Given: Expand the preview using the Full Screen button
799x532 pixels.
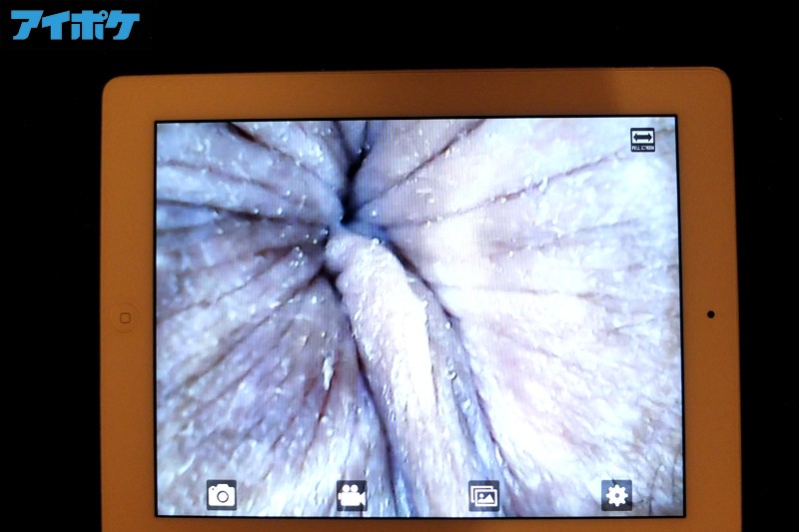Looking at the screenshot, I should click(643, 140).
